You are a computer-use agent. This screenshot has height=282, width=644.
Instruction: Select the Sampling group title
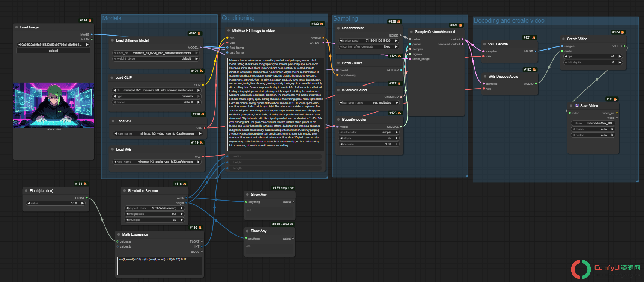pos(346,19)
